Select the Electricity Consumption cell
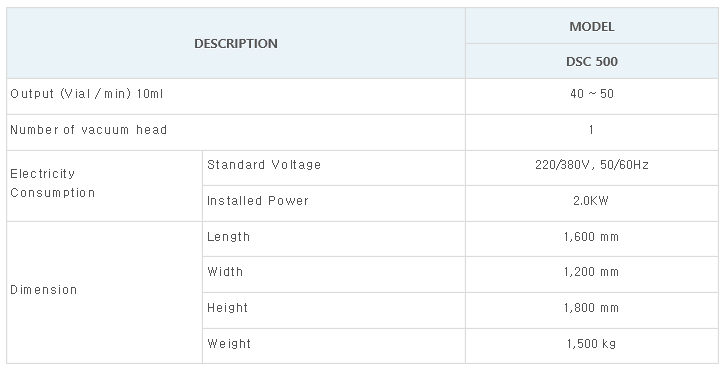726x372 pixels. click(x=105, y=186)
